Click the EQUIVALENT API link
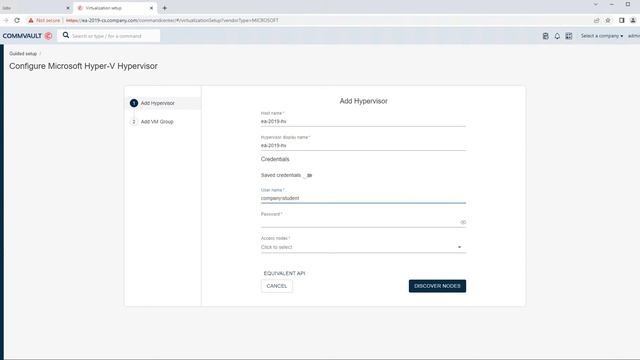 (284, 273)
